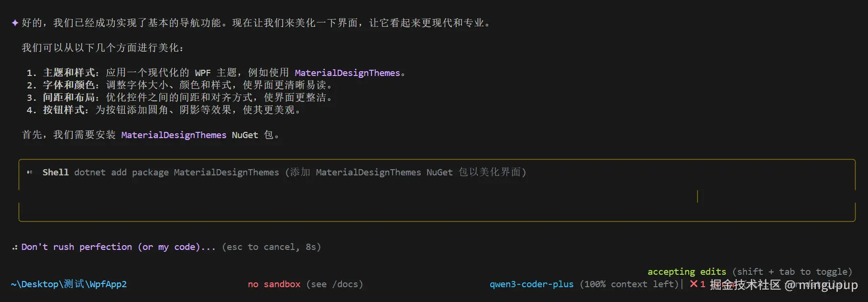This screenshot has height=302, width=868.
Task: Click the bold 'Shell' tool label
Action: click(55, 173)
